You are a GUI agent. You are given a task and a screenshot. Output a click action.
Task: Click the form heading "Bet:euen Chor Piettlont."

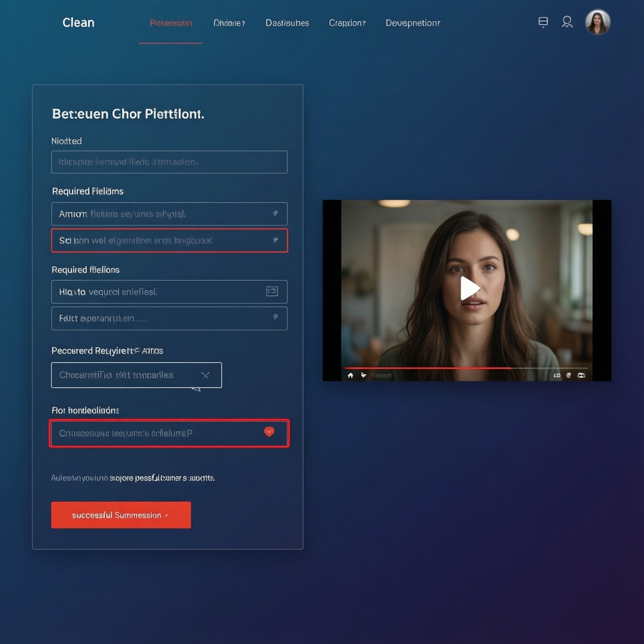(128, 114)
